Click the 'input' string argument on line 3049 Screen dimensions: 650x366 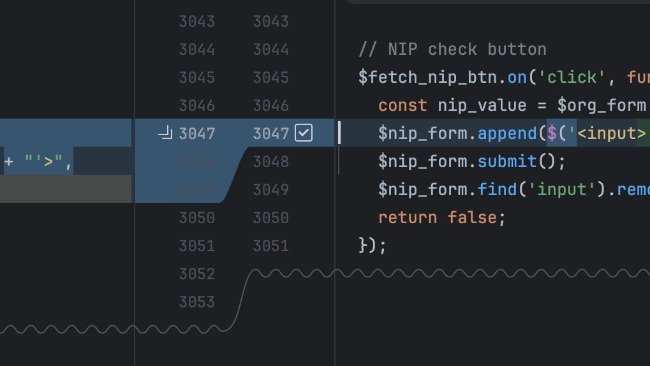(x=562, y=189)
